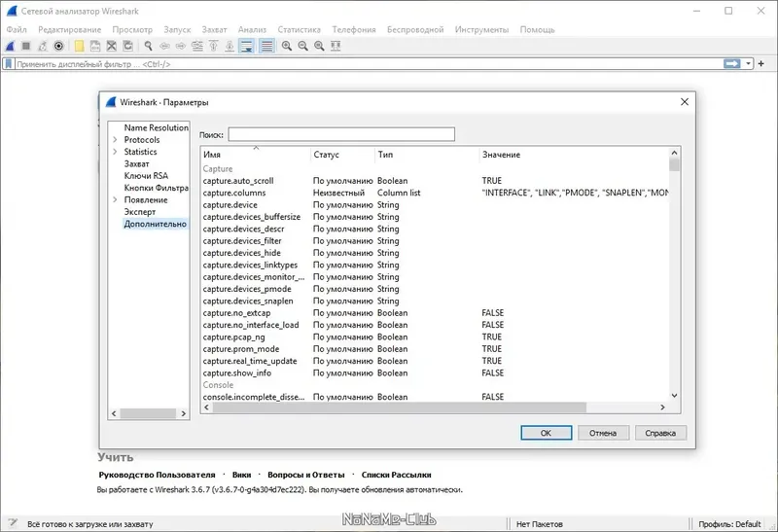Jump to the last packet icon
Screen dimensions: 778x532
230,46
